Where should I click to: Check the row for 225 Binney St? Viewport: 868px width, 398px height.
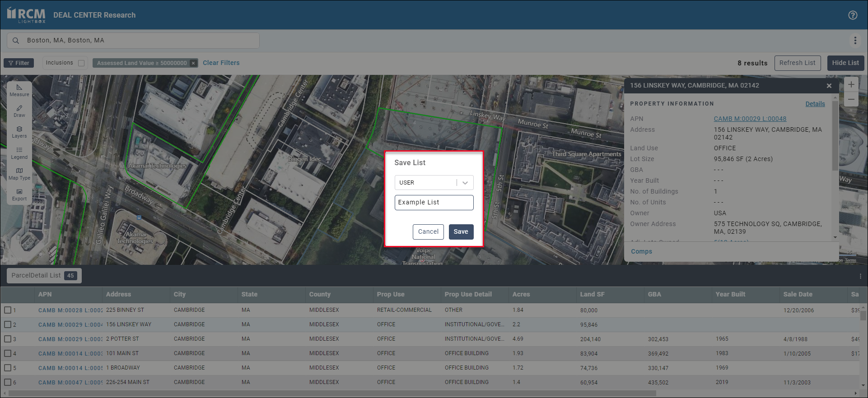pos(8,310)
